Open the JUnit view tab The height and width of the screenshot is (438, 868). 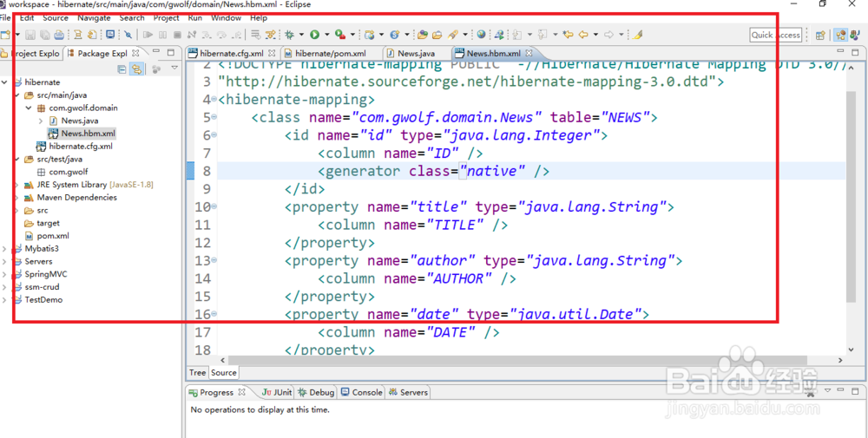277,392
